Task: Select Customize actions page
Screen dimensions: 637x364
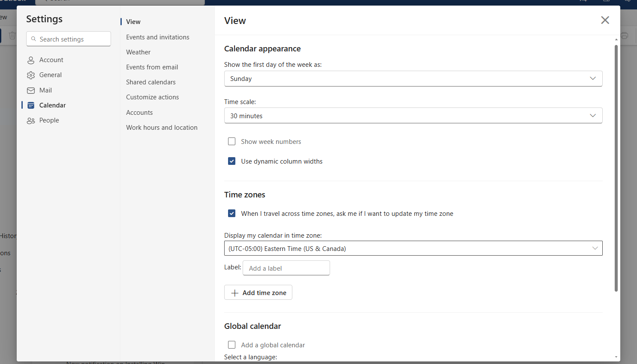Action: point(153,97)
